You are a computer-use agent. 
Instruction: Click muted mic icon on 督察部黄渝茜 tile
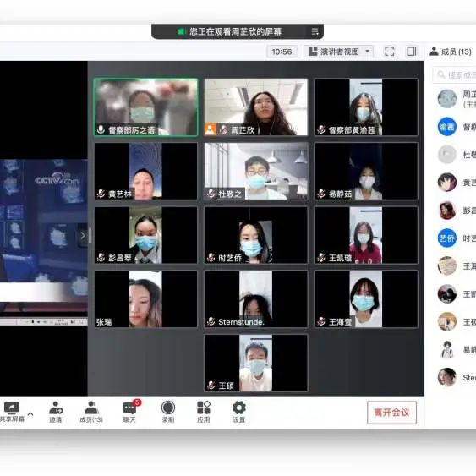pyautogui.click(x=321, y=130)
